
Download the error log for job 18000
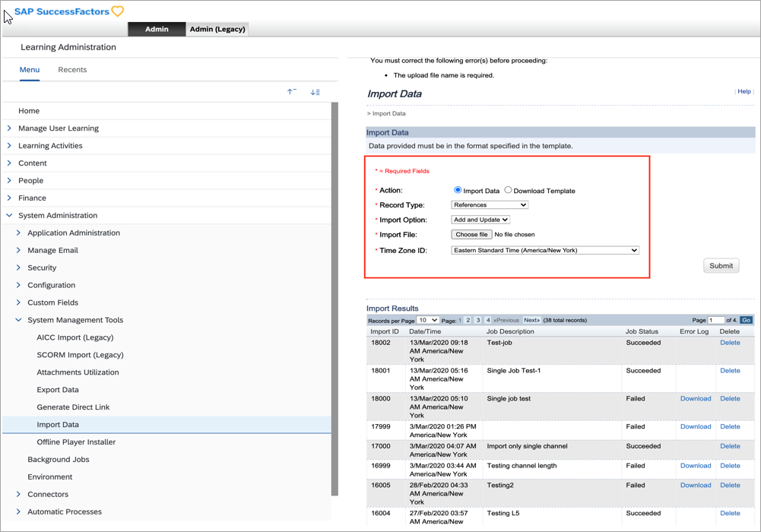click(x=695, y=398)
